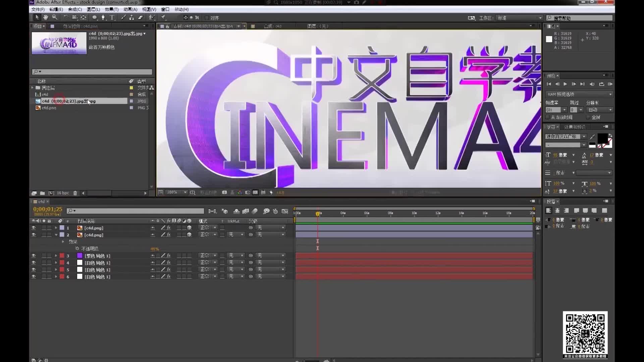This screenshot has height=362, width=644.
Task: Select the c4d.png item in project list
Action: (x=49, y=108)
